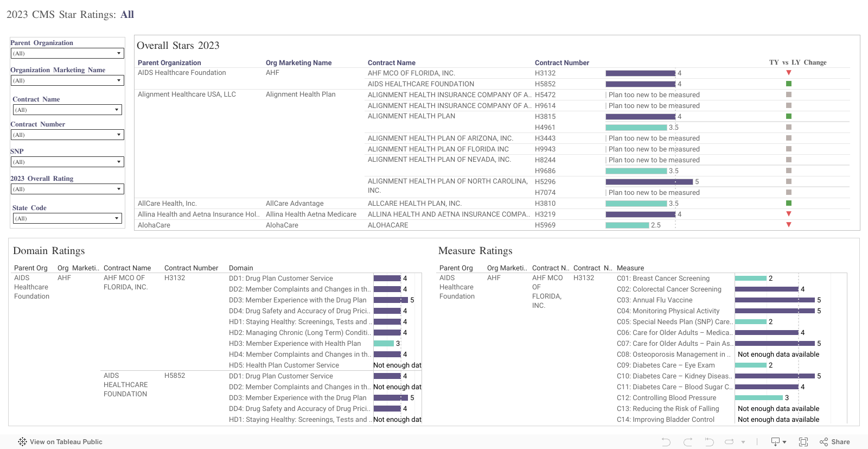Select the 5-star bar for H5296
Image resolution: width=868 pixels, height=449 pixels.
pyautogui.click(x=649, y=182)
